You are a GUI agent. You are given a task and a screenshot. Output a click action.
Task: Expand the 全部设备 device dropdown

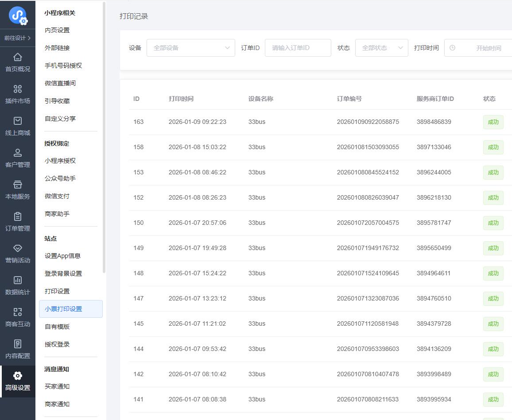[x=190, y=48]
